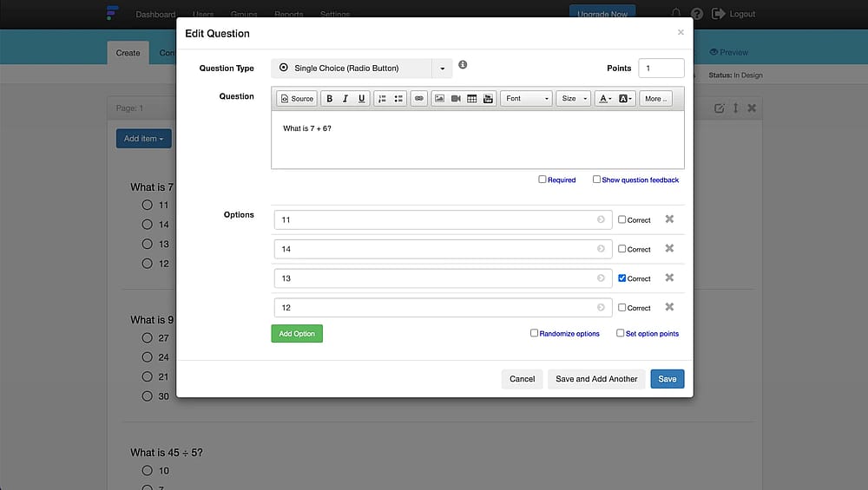Screen dimensions: 868x490
Task: Toggle bold formatting in editor toolbar
Action: click(x=329, y=99)
